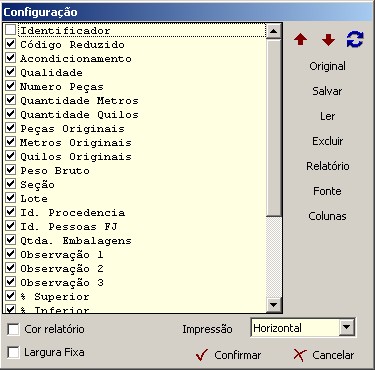
Task: Click the Colunas button
Action: tap(327, 216)
